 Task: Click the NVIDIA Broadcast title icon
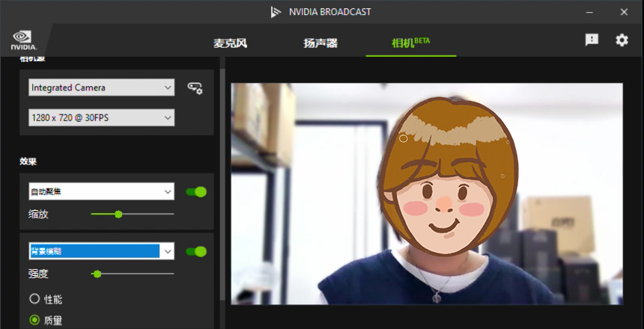point(276,12)
